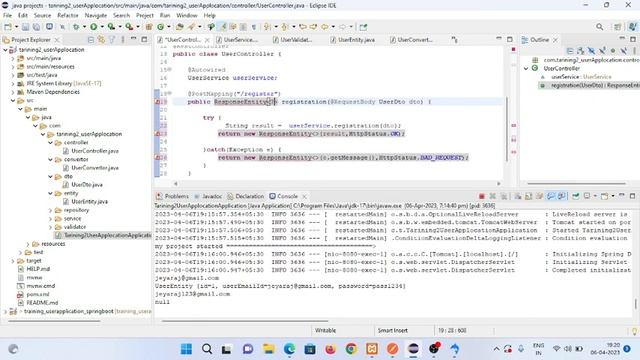Click the Windows Start button in taskbar

[186, 349]
